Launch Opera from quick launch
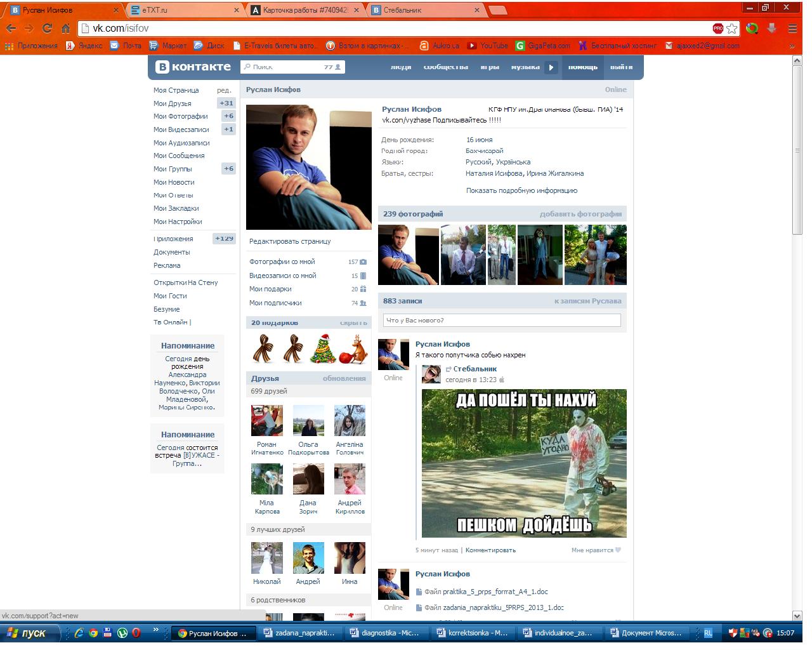The height and width of the screenshot is (650, 812). (x=136, y=633)
